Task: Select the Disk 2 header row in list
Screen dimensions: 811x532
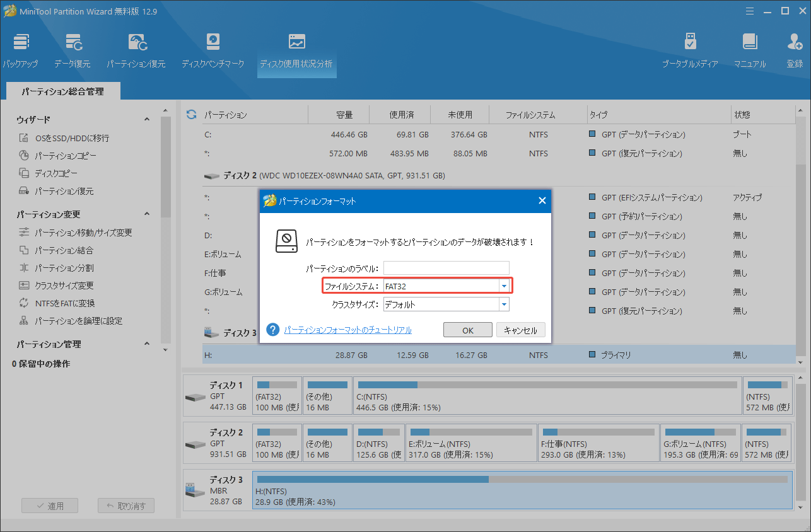Action: 499,175
